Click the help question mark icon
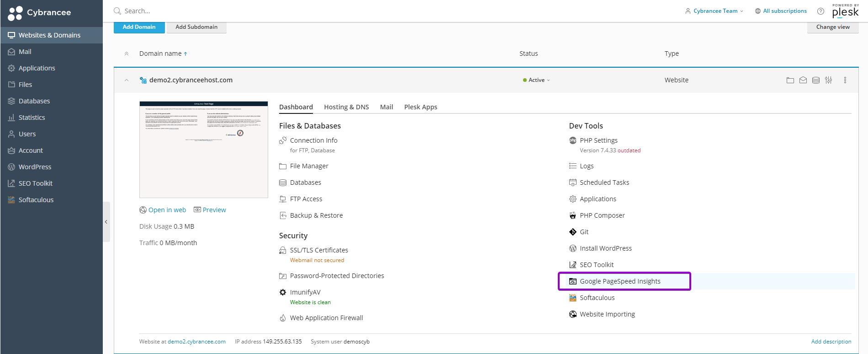This screenshot has height=354, width=868. point(820,11)
